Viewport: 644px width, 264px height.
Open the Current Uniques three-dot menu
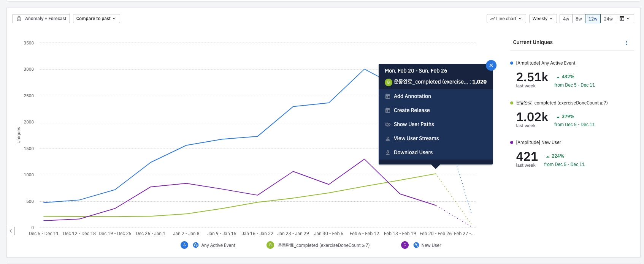[x=627, y=43]
